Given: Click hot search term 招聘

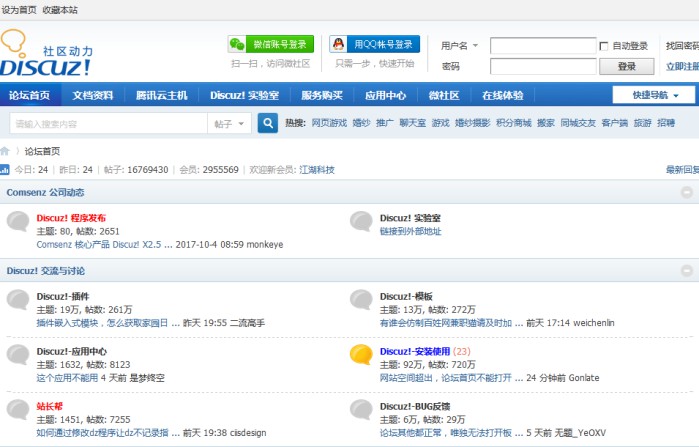Looking at the screenshot, I should pos(666,123).
